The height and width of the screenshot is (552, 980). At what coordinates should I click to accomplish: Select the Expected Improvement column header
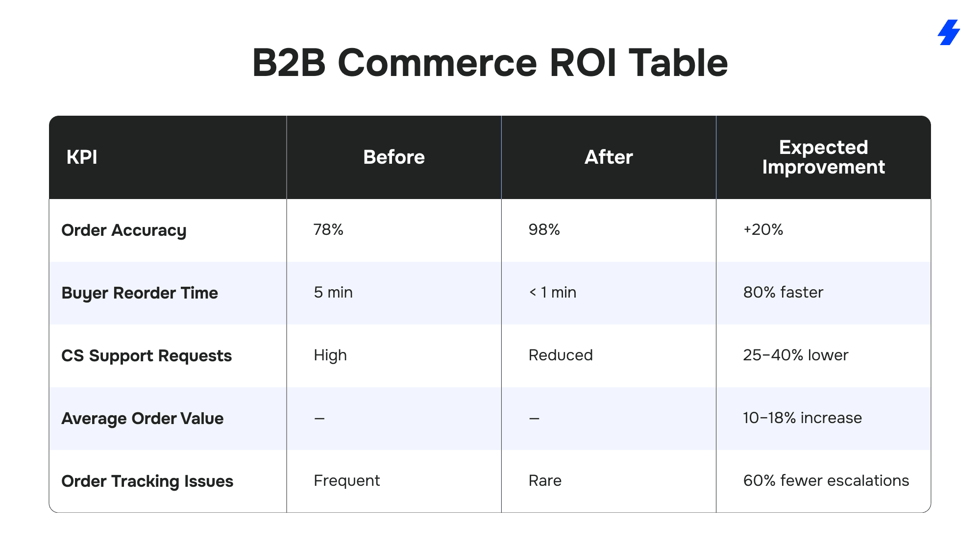[x=823, y=157]
